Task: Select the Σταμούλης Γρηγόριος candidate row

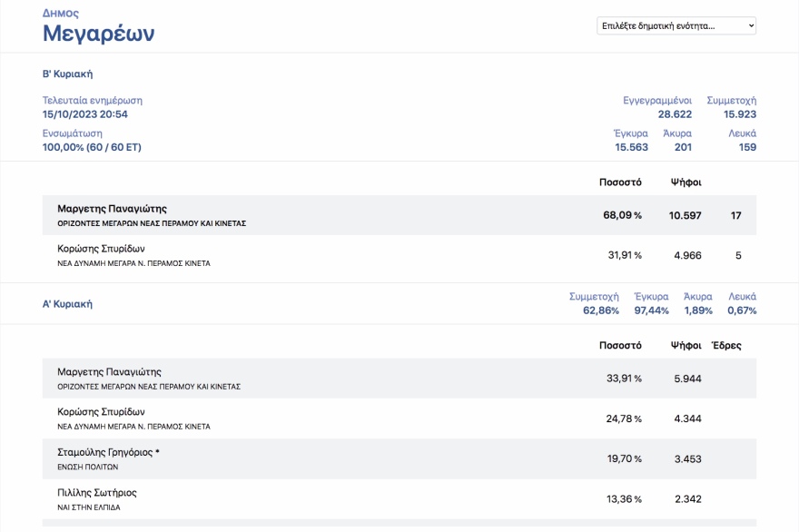Action: coord(399,458)
